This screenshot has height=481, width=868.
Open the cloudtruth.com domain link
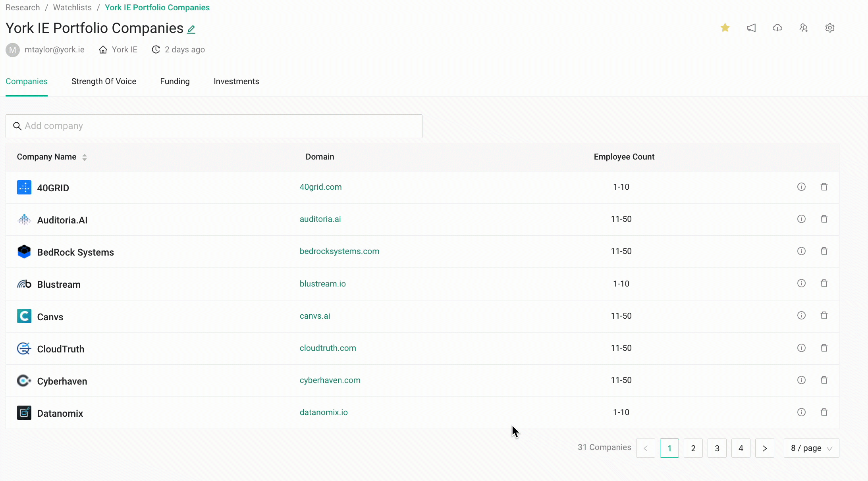pos(328,348)
